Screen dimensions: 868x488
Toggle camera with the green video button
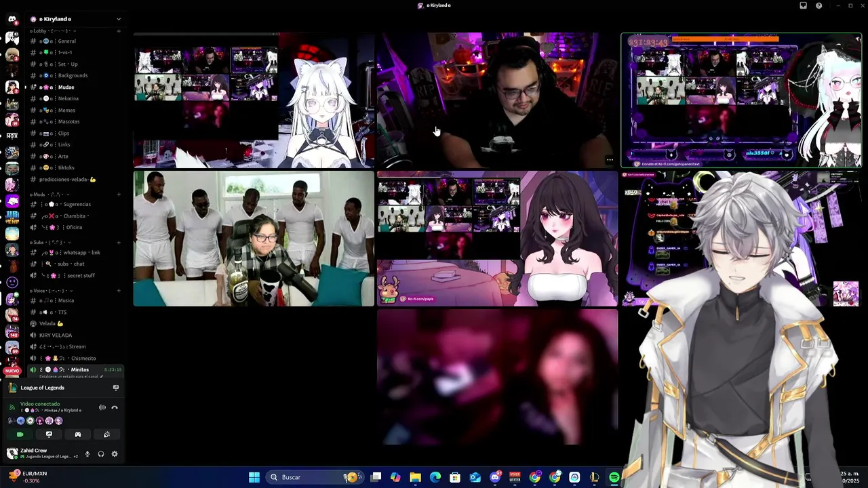click(20, 434)
